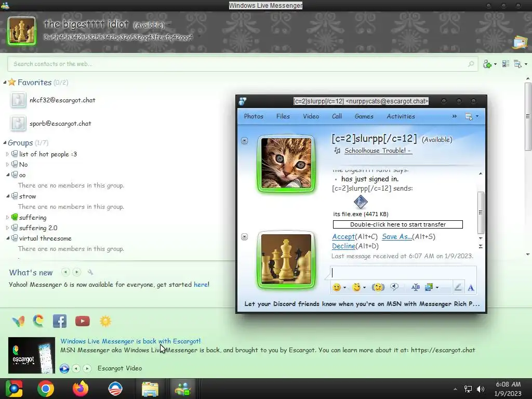Expand the 'suffering 2.0' group
This screenshot has width=532, height=399.
[x=7, y=228]
